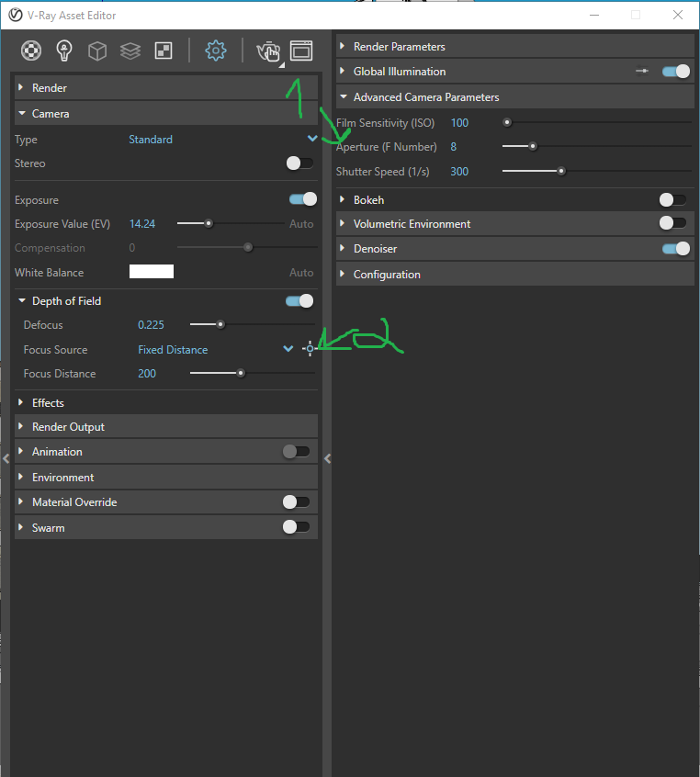Expand the Animation section arrow

pyautogui.click(x=21, y=451)
